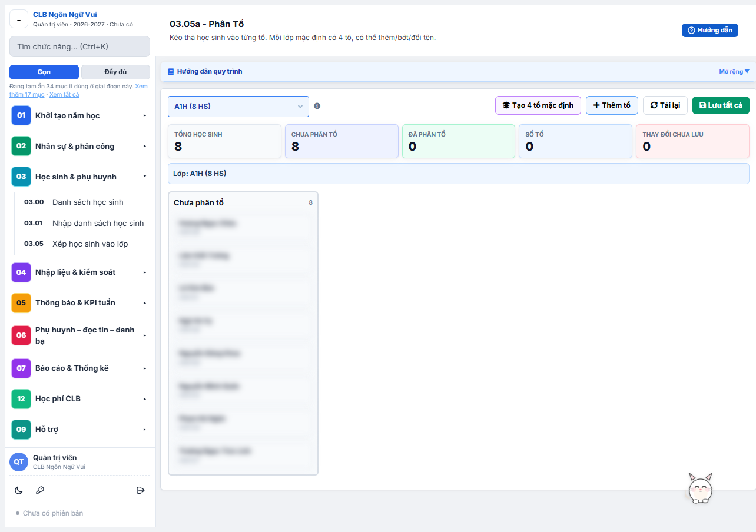Open 03.01 Nhập danh sách học sinh
Screen dimensions: 756x532
84,223
